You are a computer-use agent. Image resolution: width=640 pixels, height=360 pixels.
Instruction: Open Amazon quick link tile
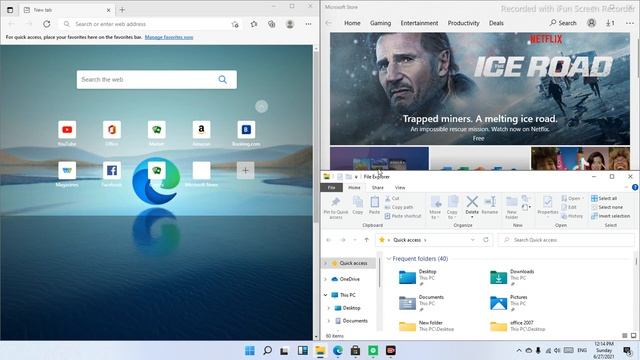pyautogui.click(x=201, y=130)
